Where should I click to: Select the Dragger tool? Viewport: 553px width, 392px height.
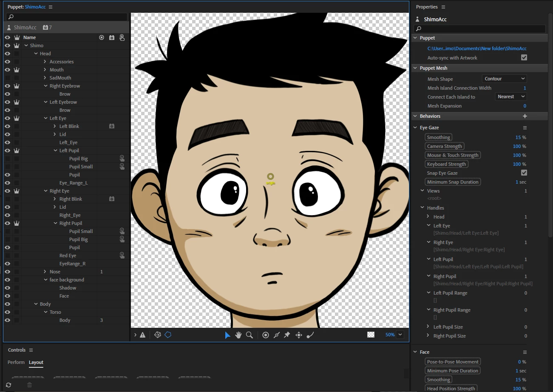pos(299,335)
